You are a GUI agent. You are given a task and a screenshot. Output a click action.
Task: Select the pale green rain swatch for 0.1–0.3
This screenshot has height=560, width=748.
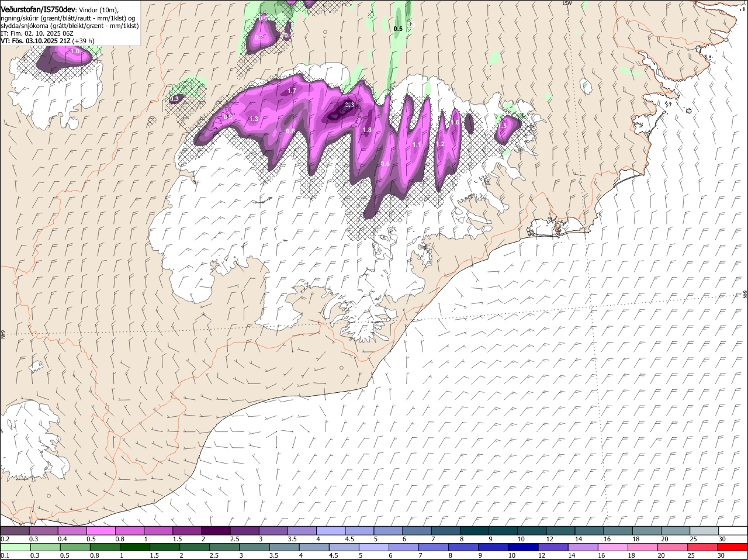15,547
